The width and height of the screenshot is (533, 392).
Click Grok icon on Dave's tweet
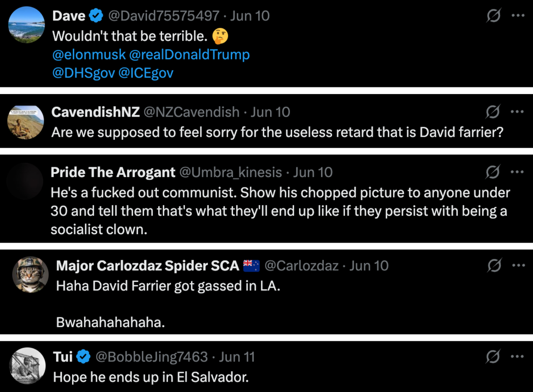tap(493, 16)
